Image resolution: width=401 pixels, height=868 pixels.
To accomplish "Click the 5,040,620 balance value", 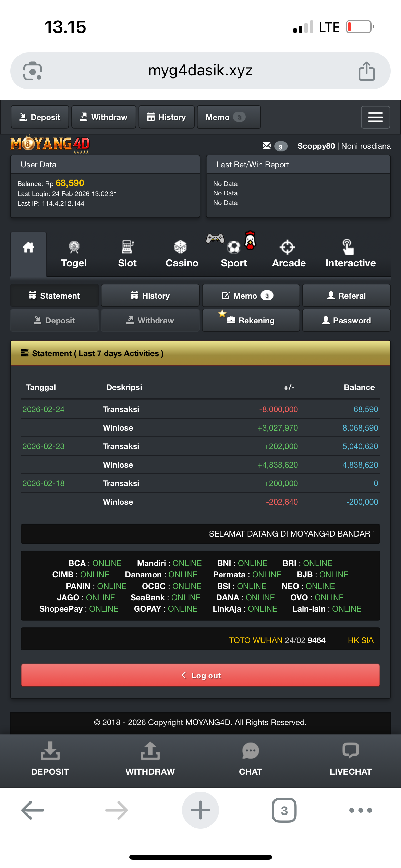I will click(360, 446).
